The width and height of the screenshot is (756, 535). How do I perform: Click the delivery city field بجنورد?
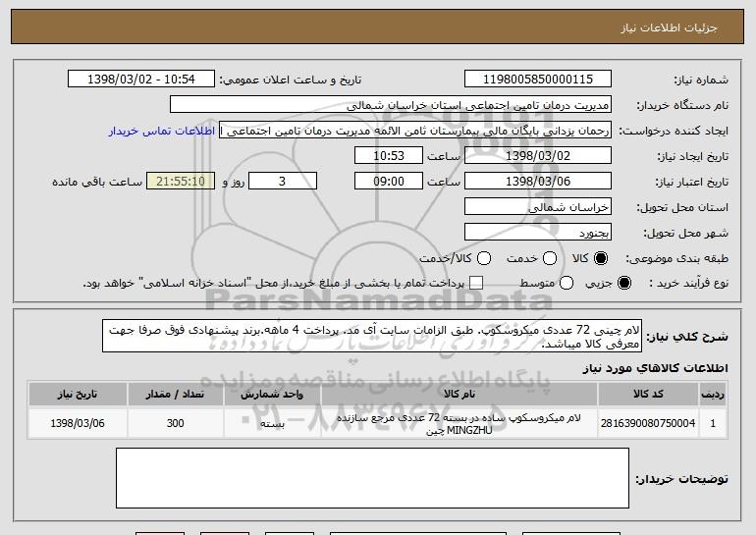click(x=538, y=233)
